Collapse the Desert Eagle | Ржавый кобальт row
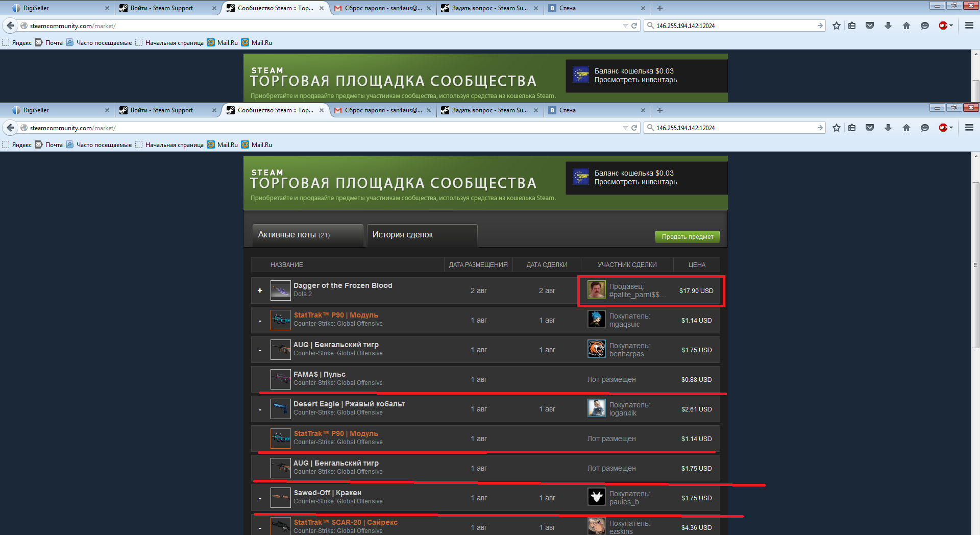This screenshot has height=535, width=980. (x=260, y=409)
